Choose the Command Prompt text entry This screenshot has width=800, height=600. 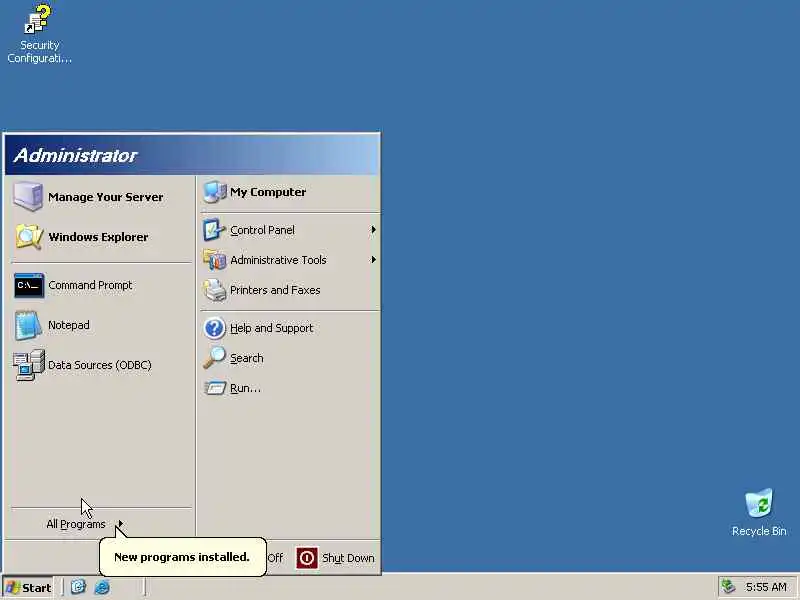(90, 285)
